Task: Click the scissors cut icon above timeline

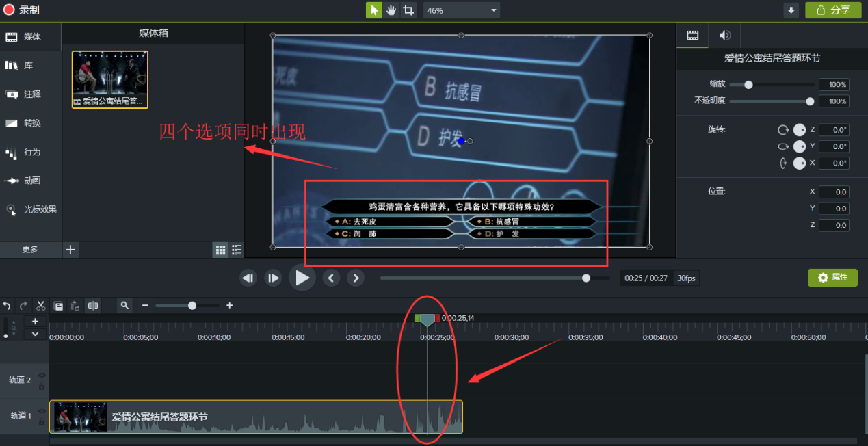Action: 41,306
